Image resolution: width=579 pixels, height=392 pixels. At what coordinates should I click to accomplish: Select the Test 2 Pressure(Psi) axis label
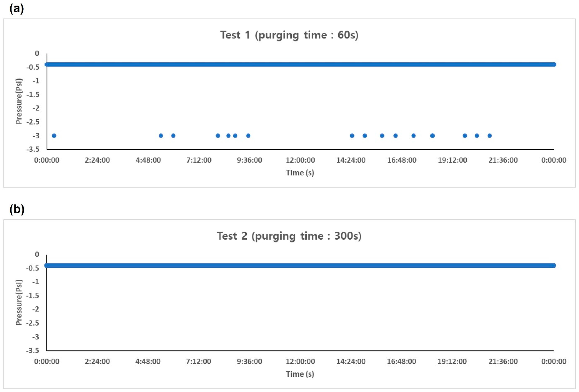[19, 302]
